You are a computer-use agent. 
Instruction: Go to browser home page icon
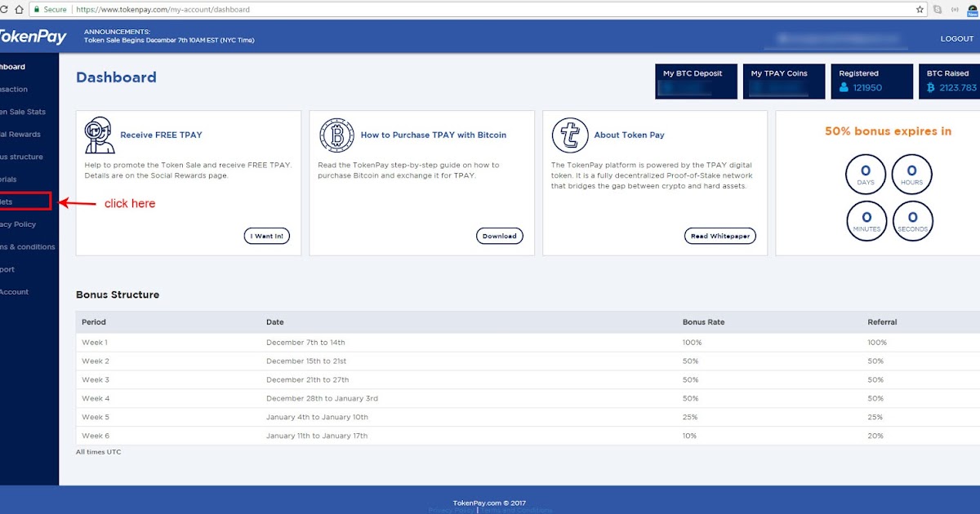pyautogui.click(x=19, y=9)
